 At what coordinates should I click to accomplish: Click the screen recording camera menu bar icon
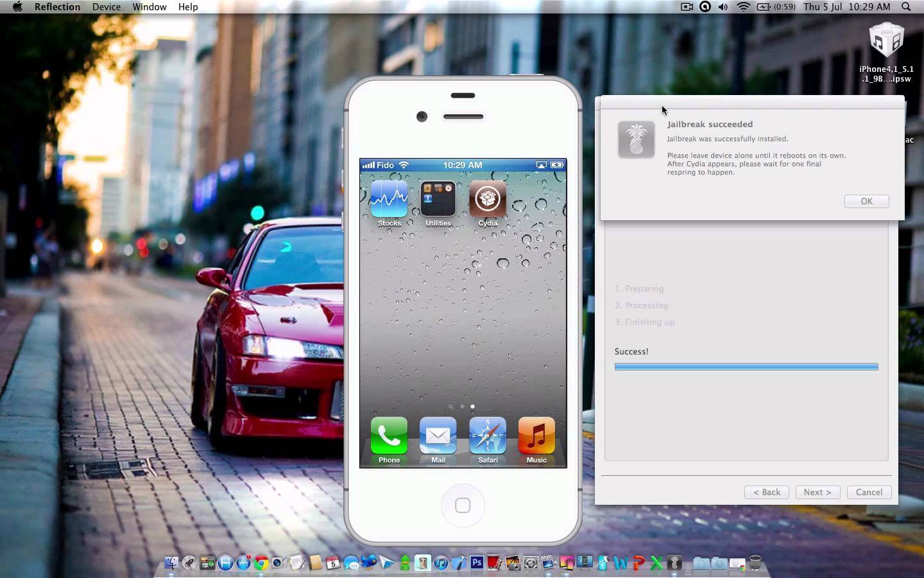pos(687,6)
